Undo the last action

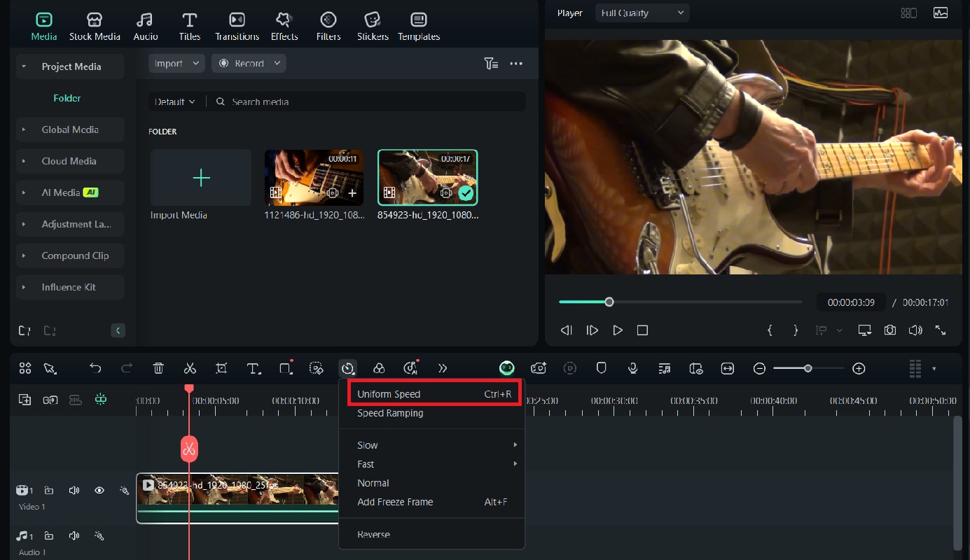[x=95, y=368]
